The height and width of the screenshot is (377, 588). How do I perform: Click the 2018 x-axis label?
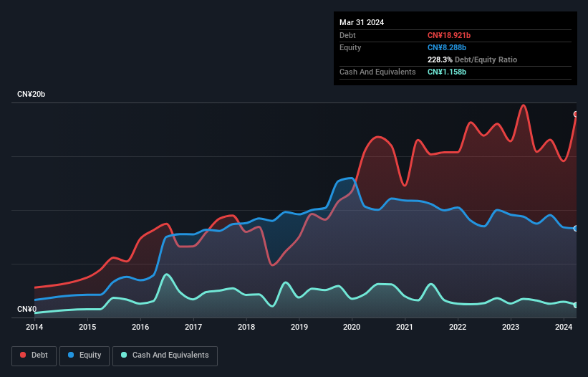pyautogui.click(x=246, y=327)
